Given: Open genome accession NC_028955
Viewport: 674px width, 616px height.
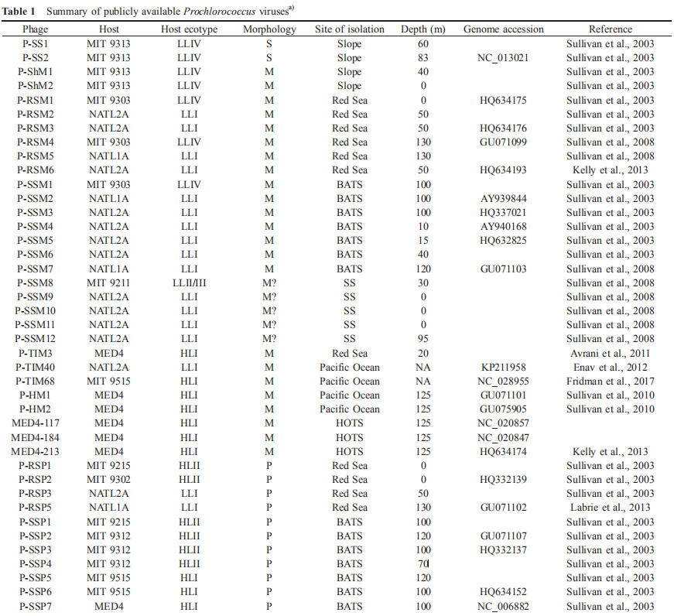Looking at the screenshot, I should pyautogui.click(x=503, y=381).
